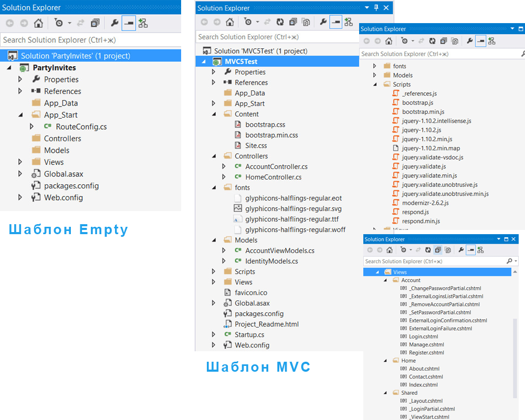This screenshot has width=525, height=420.
Task: Click View Class Diagram icon in PartyInvites panel
Action: tap(143, 23)
